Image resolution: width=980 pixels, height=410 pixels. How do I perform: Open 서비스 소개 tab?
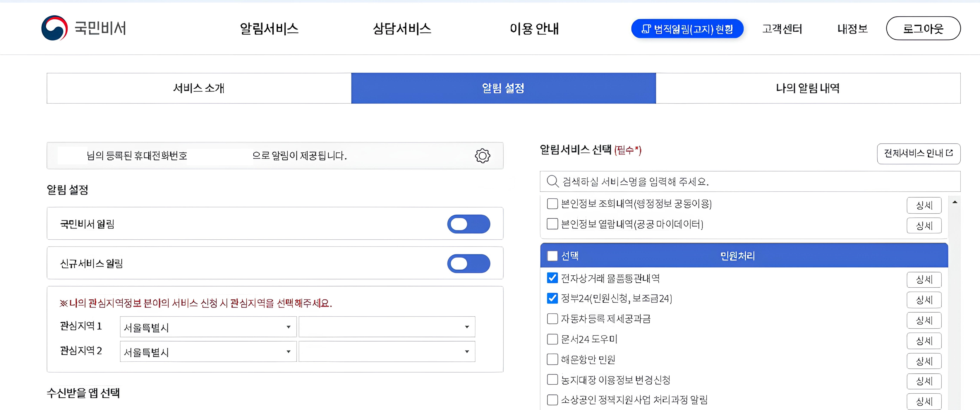pos(199,88)
